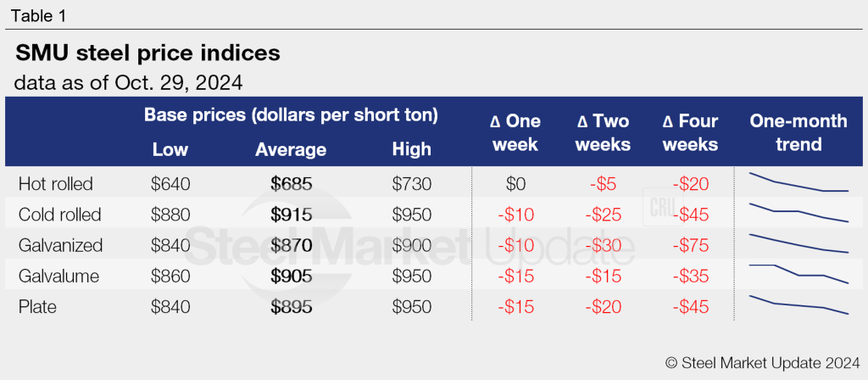
Task: Click the Galvanized one-month trend sparkline
Action: [798, 243]
